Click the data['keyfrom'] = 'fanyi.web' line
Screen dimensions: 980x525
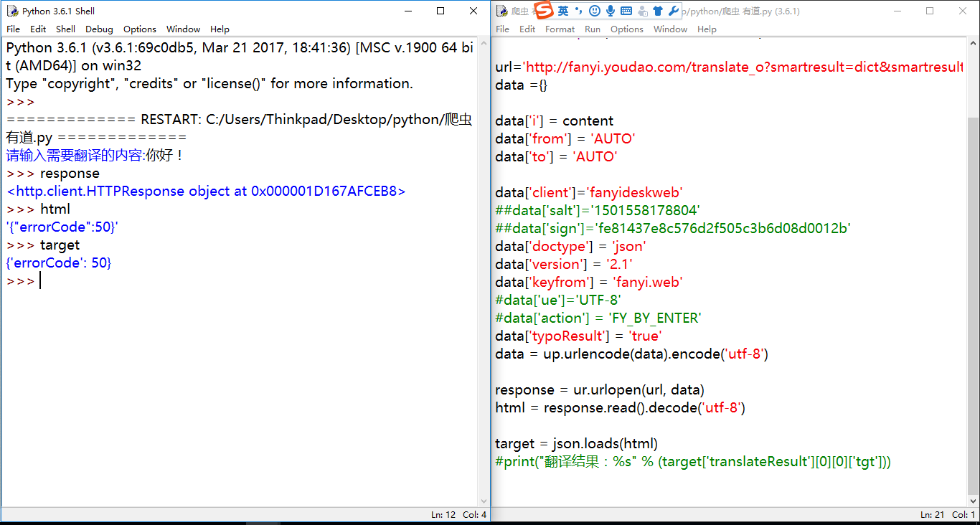point(589,282)
